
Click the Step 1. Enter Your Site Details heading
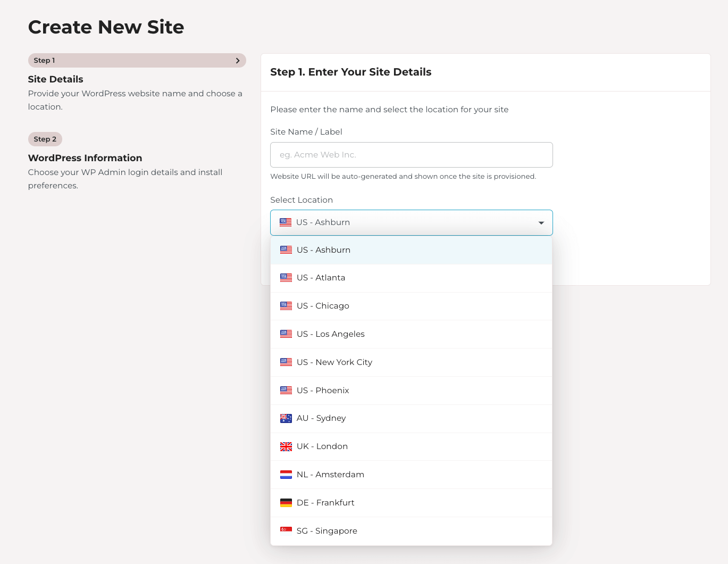pyautogui.click(x=351, y=72)
